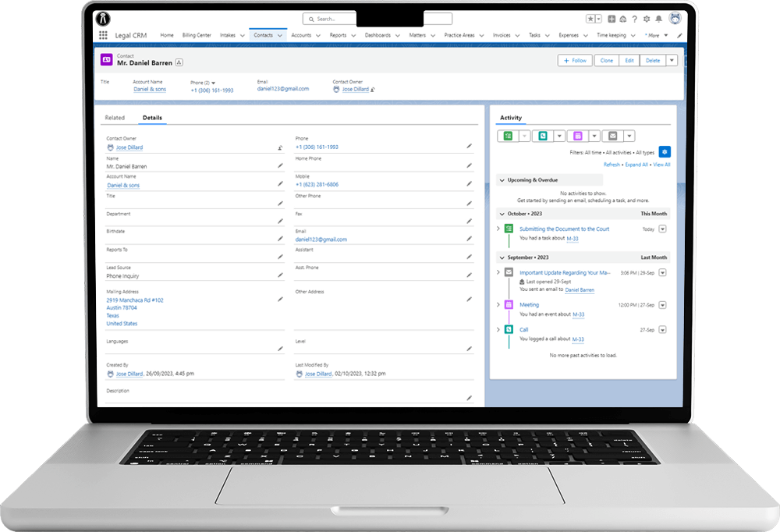Viewport: 780px width, 532px height.
Task: Open the activity filter settings gear
Action: [x=664, y=152]
